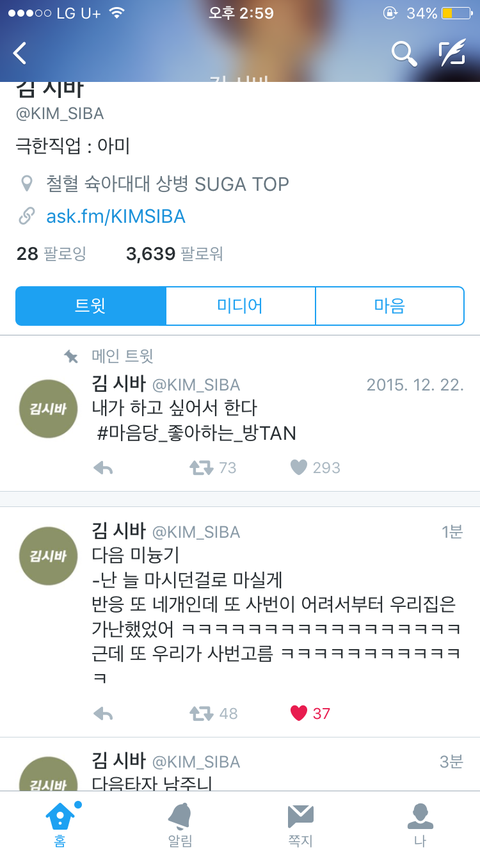Open 알림 notifications bell icon
Viewport: 480px width, 854px height.
pyautogui.click(x=180, y=824)
